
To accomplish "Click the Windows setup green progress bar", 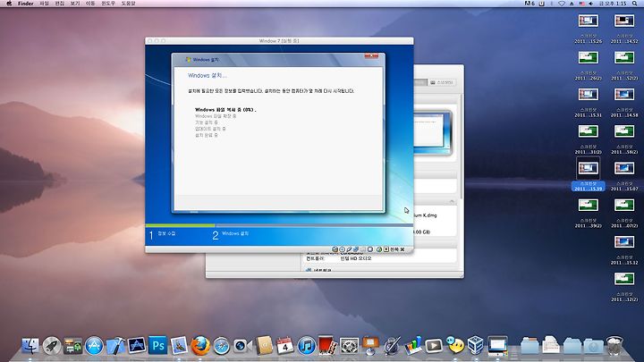I will (181, 225).
